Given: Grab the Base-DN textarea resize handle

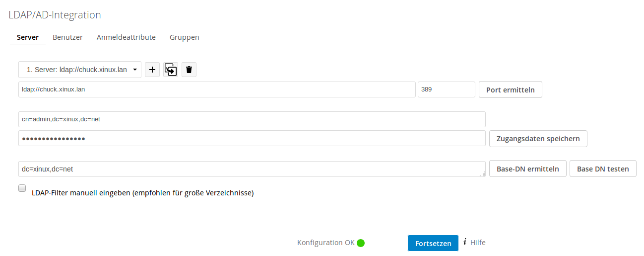Looking at the screenshot, I should click(x=483, y=174).
